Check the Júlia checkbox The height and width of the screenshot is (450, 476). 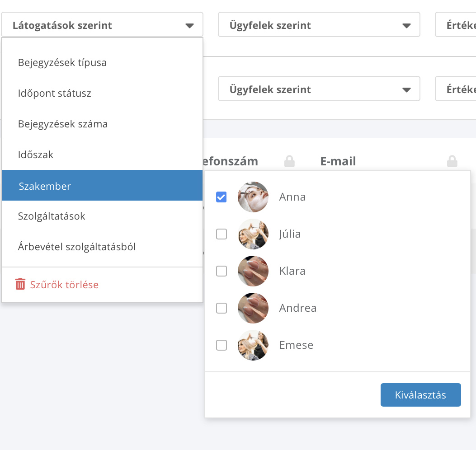(x=222, y=234)
